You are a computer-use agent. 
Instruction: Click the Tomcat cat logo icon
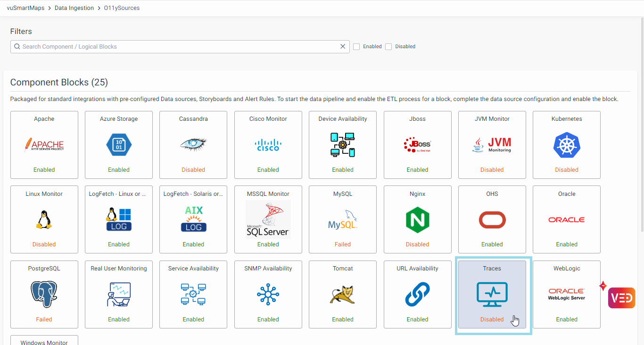pyautogui.click(x=343, y=295)
